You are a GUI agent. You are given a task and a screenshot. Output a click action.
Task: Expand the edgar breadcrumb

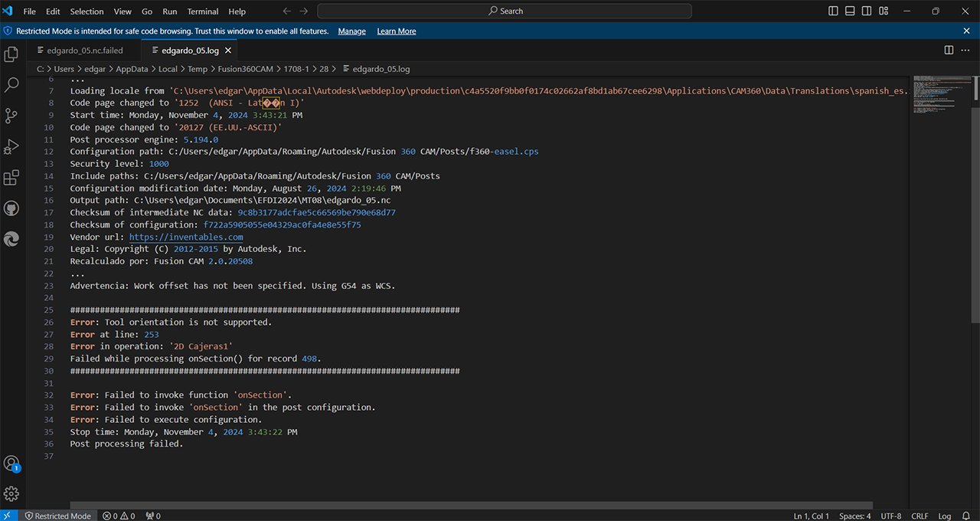pos(95,69)
